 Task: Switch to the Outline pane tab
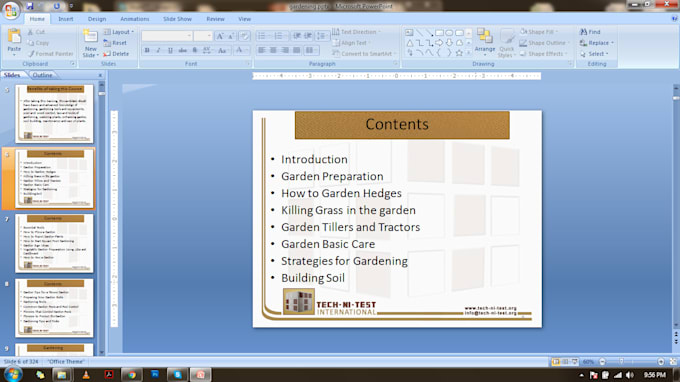point(42,75)
